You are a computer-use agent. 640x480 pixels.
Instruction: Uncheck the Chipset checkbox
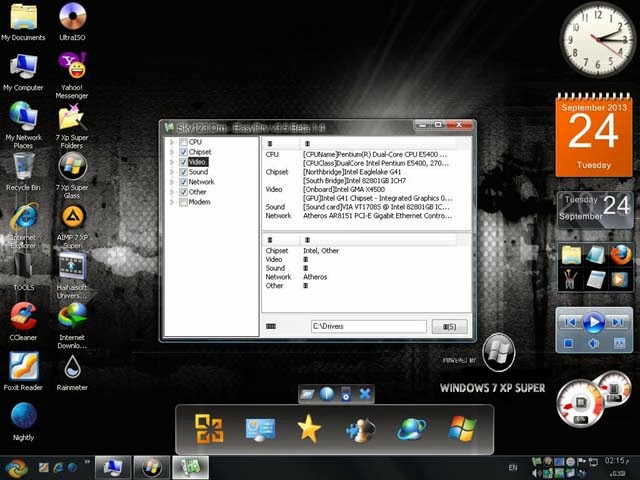tap(183, 152)
